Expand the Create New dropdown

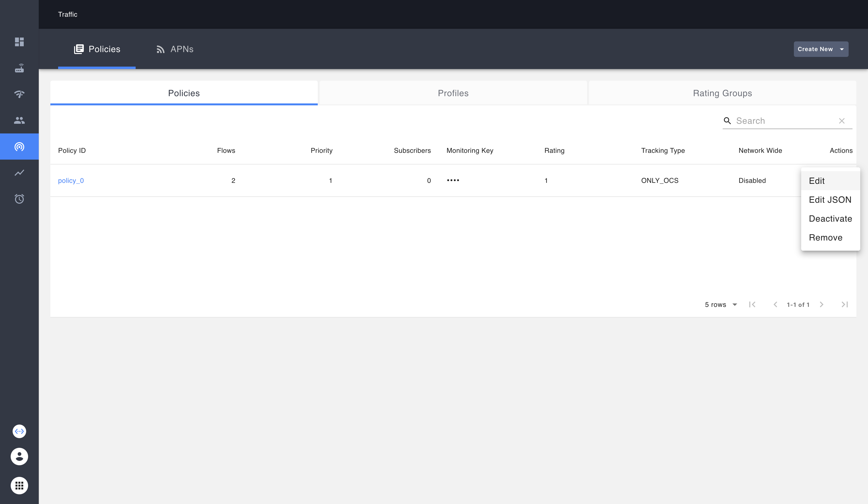click(821, 49)
